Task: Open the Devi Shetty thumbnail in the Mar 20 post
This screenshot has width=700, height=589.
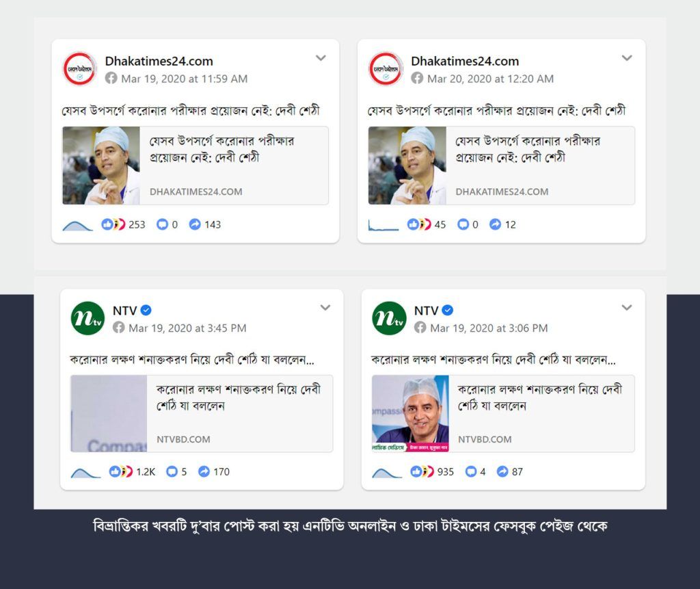Action: pos(407,166)
